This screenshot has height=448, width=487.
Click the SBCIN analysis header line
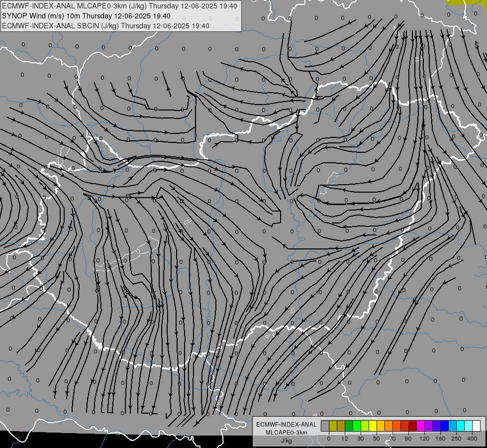point(105,26)
